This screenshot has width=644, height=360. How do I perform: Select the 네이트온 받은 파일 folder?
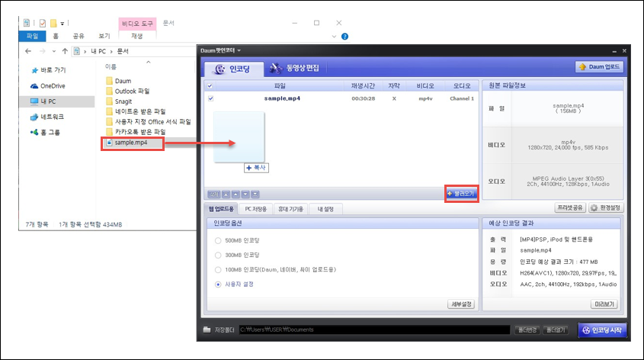click(136, 111)
